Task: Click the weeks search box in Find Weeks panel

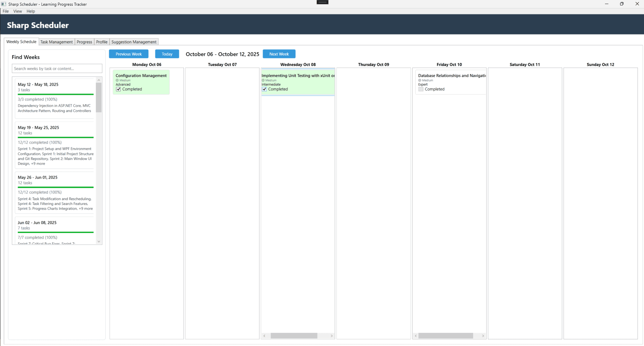Action: coord(56,68)
